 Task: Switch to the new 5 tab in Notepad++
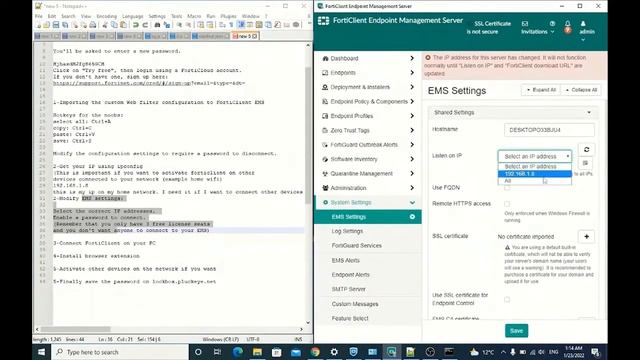coord(245,36)
